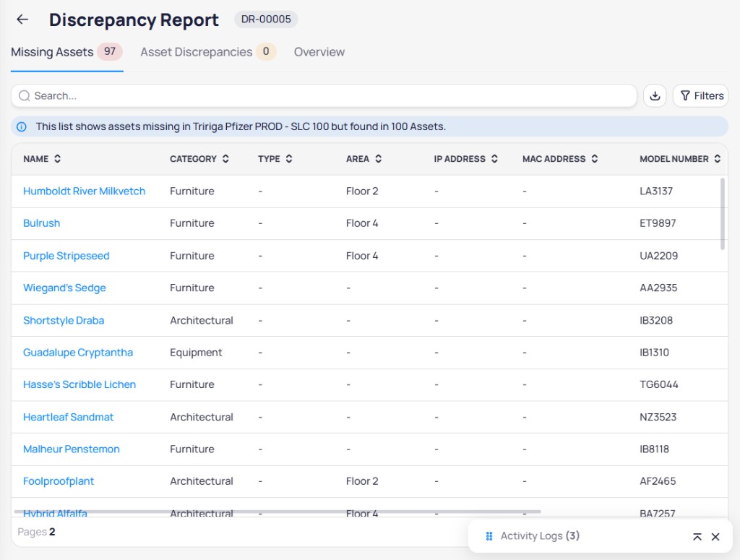This screenshot has height=560, width=740.
Task: Click Furniture in Malheur Penstemon row
Action: 192,449
